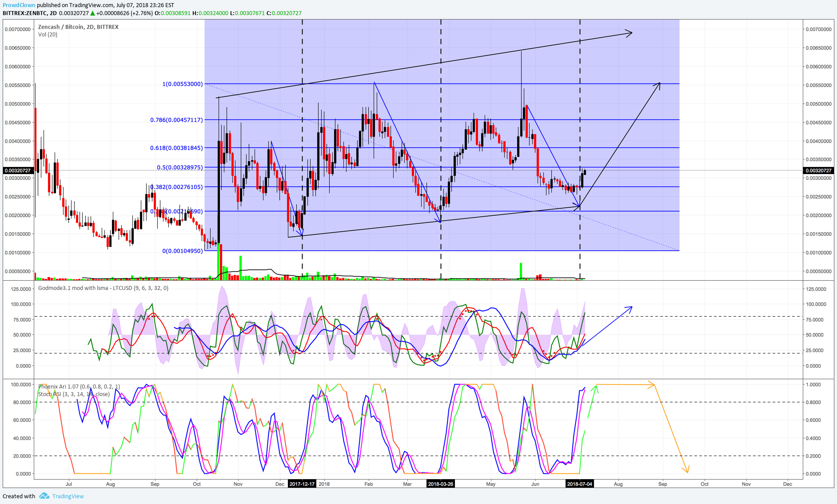837x504 pixels.
Task: Click the 1.0000 right axis label of bottom pane
Action: (813, 385)
